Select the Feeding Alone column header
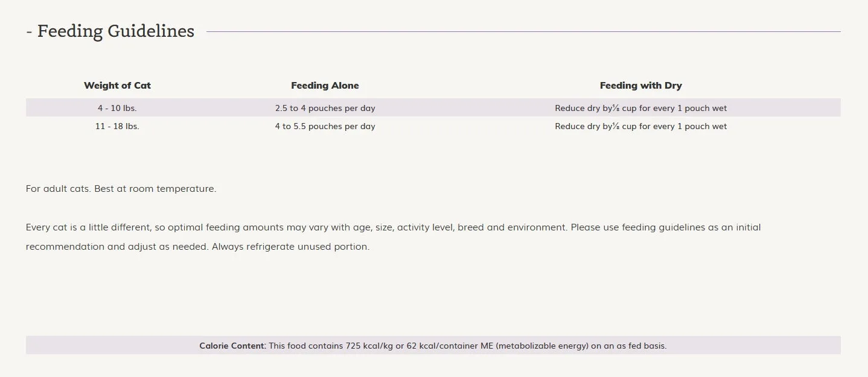Screen dimensions: 868x377 (x=325, y=86)
